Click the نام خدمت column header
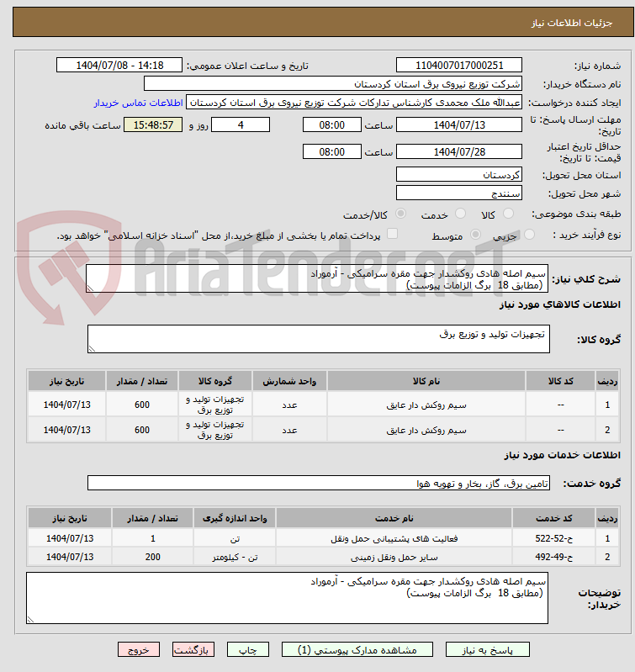 pyautogui.click(x=394, y=518)
